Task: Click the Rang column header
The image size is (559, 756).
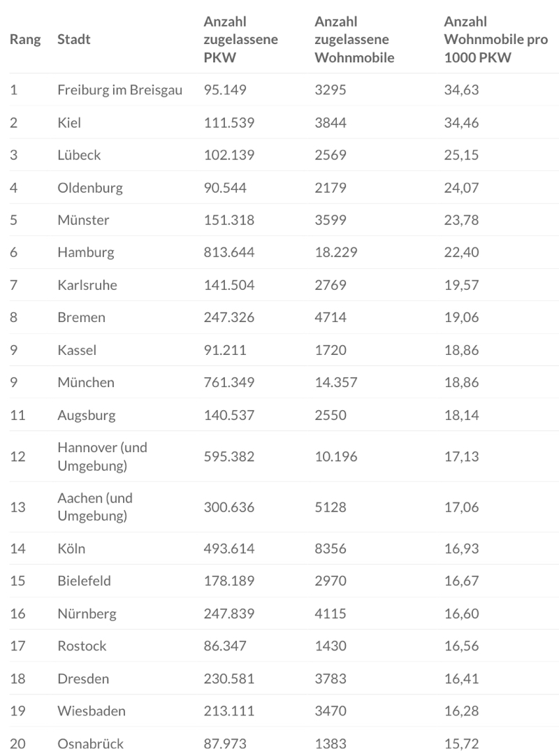Action: [24, 40]
